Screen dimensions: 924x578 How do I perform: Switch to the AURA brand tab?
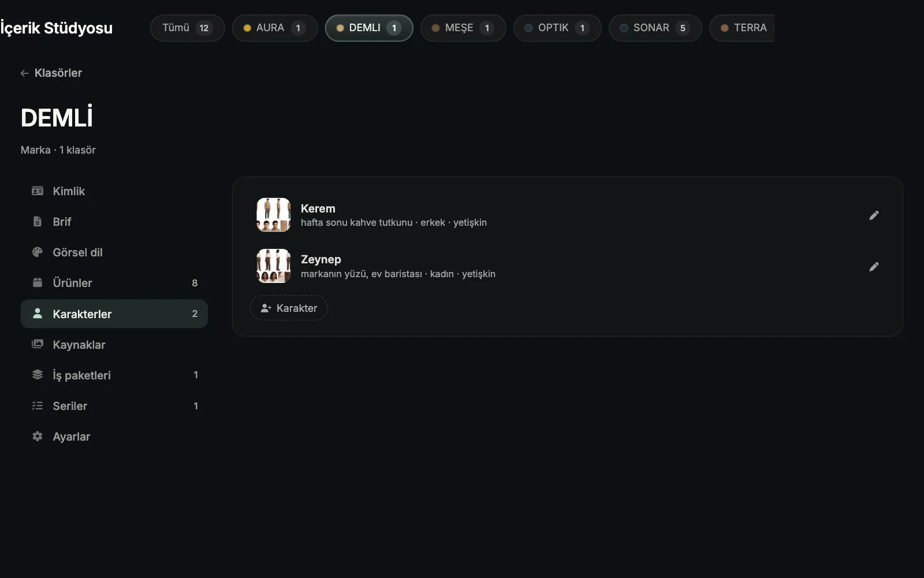coord(274,28)
